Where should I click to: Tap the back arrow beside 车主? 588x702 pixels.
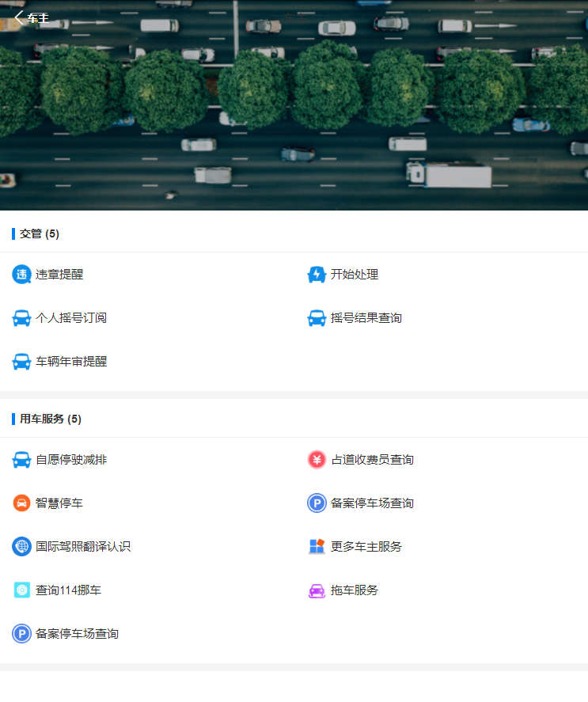(x=19, y=17)
